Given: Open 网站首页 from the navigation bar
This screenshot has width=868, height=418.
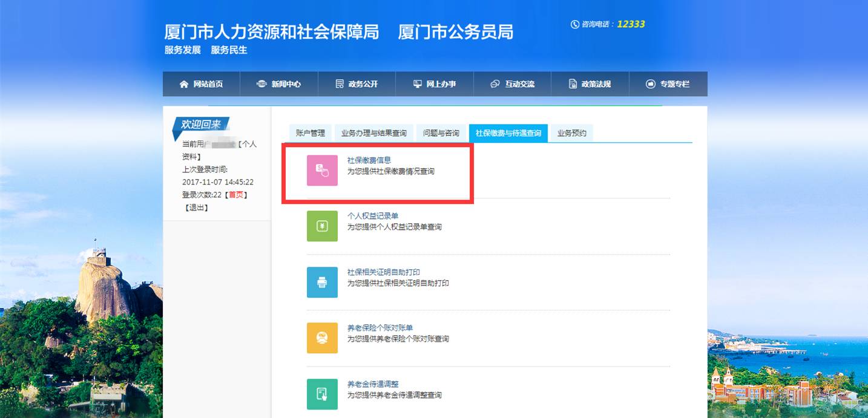Looking at the screenshot, I should (202, 84).
